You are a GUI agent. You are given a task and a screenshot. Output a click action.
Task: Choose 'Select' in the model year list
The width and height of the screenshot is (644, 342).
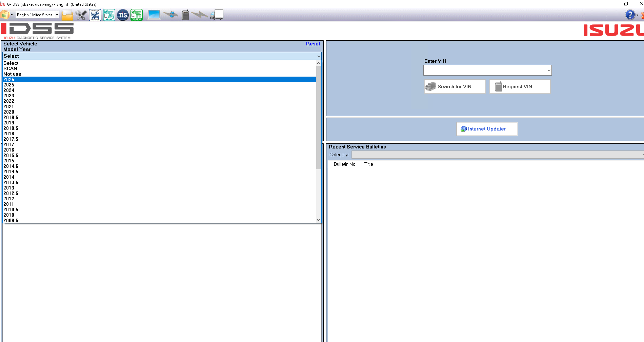(159, 63)
